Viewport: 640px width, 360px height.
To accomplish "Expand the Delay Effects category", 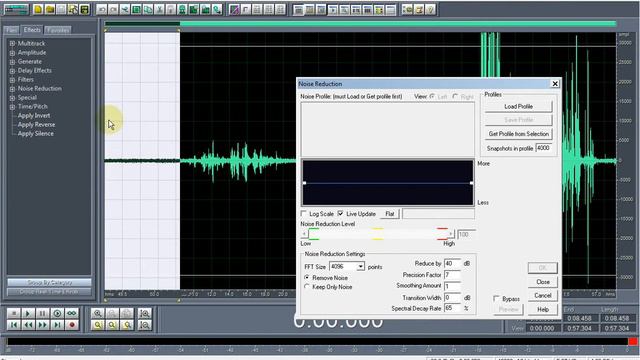I will [x=12, y=71].
